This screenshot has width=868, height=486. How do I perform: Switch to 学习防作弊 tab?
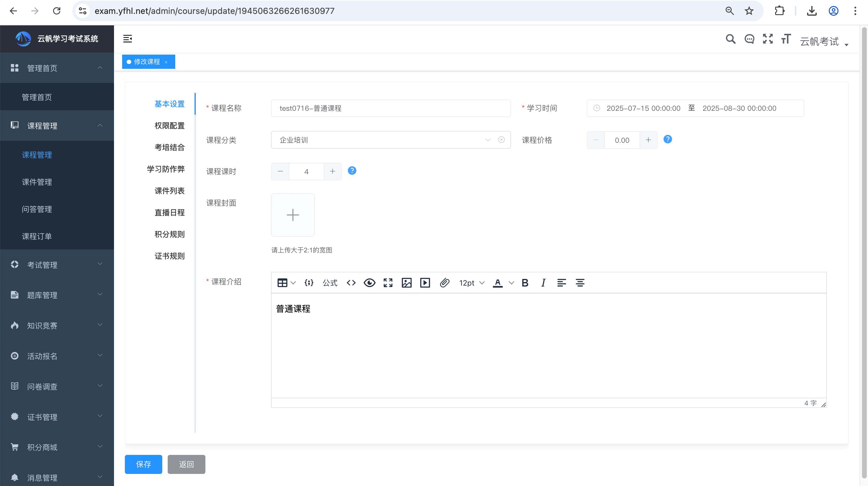pyautogui.click(x=166, y=169)
